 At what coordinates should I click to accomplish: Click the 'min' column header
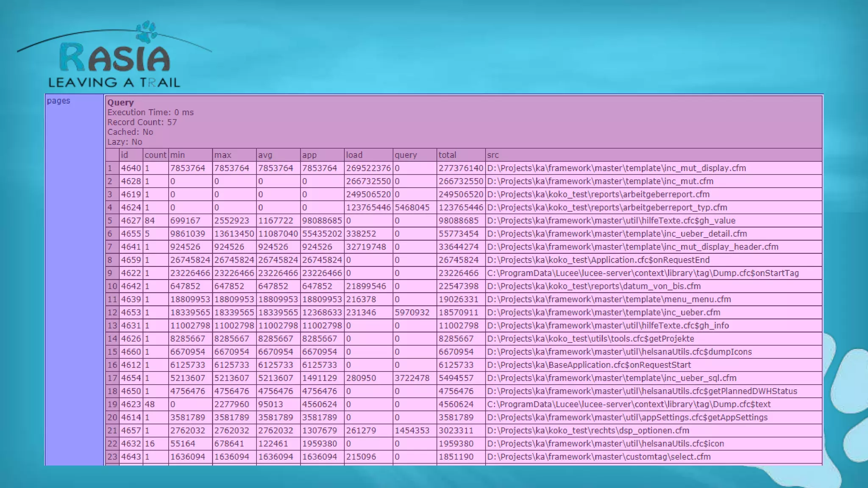click(x=178, y=155)
